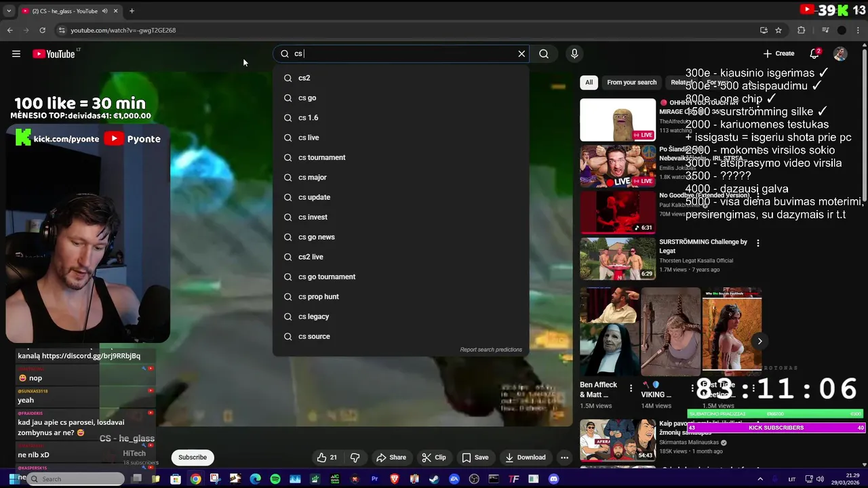View site information icon
868x488 pixels.
pos(62,30)
